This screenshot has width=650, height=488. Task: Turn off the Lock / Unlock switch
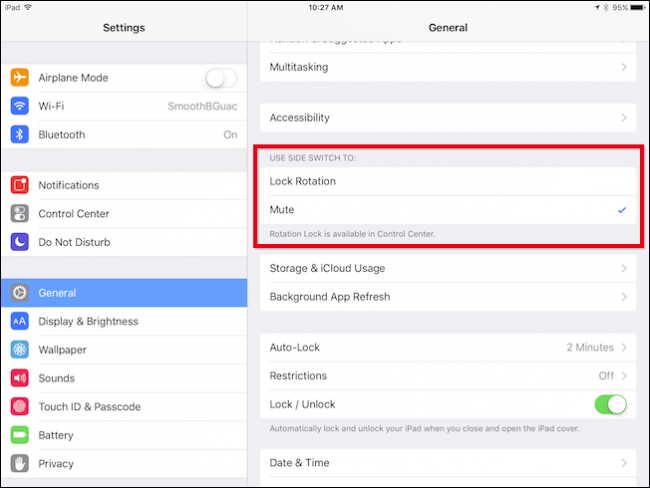coord(611,405)
